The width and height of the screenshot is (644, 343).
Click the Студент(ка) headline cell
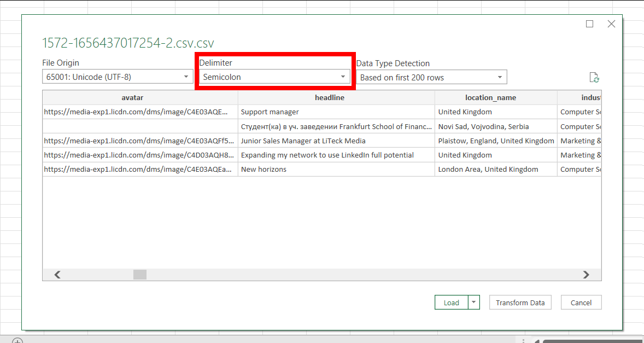pos(336,126)
